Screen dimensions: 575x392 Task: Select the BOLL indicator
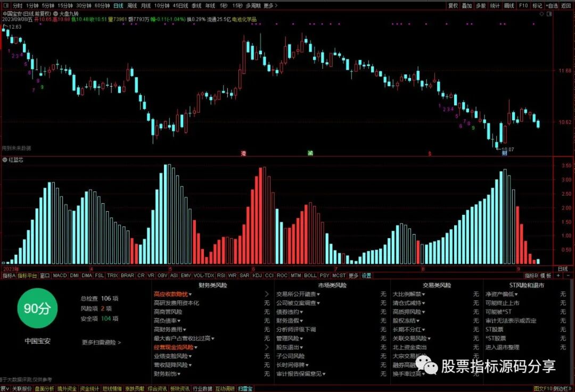pyautogui.click(x=310, y=276)
